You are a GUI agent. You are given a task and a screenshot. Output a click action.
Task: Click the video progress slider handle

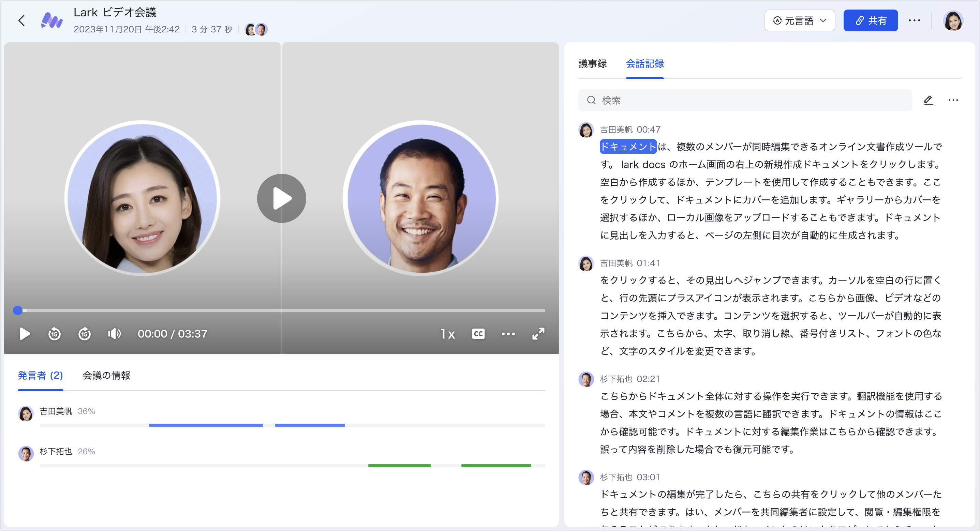[x=17, y=310]
